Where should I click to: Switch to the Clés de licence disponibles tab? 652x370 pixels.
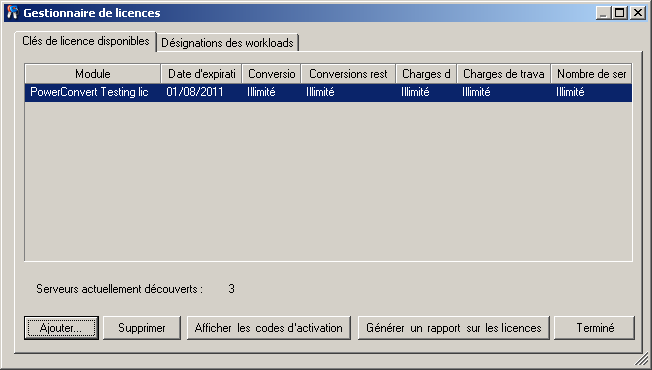86,41
